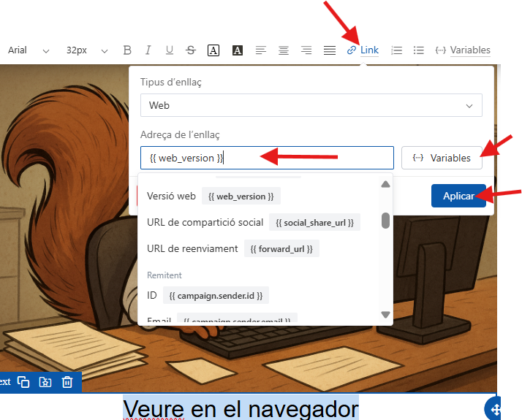The height and width of the screenshot is (420, 522).
Task: Click the Veure en el navegador text
Action: [241, 408]
